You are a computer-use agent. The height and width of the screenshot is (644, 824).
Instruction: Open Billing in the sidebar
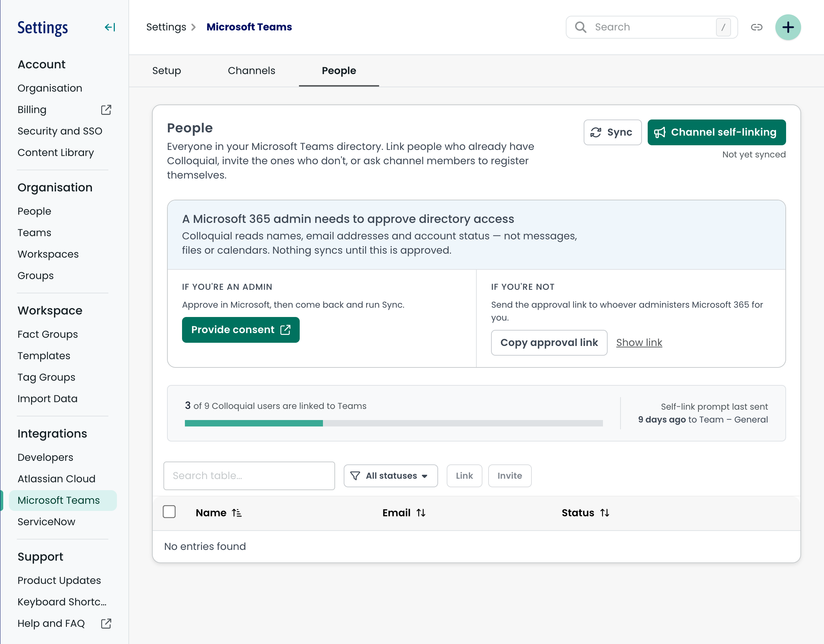[32, 110]
